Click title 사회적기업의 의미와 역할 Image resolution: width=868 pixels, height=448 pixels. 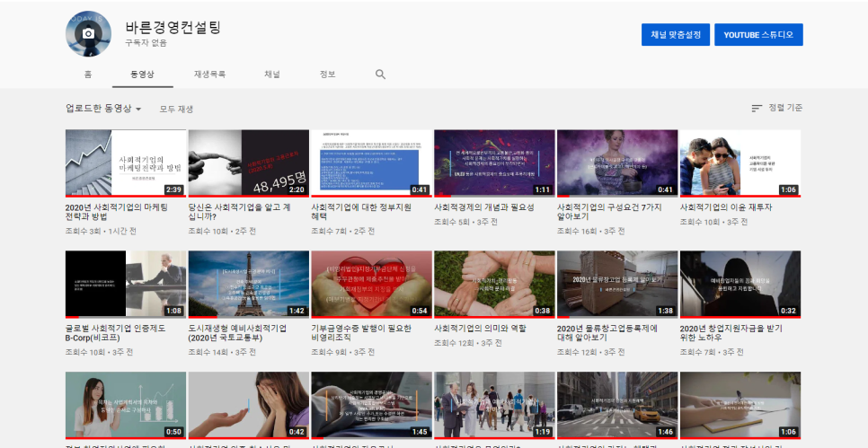point(480,329)
